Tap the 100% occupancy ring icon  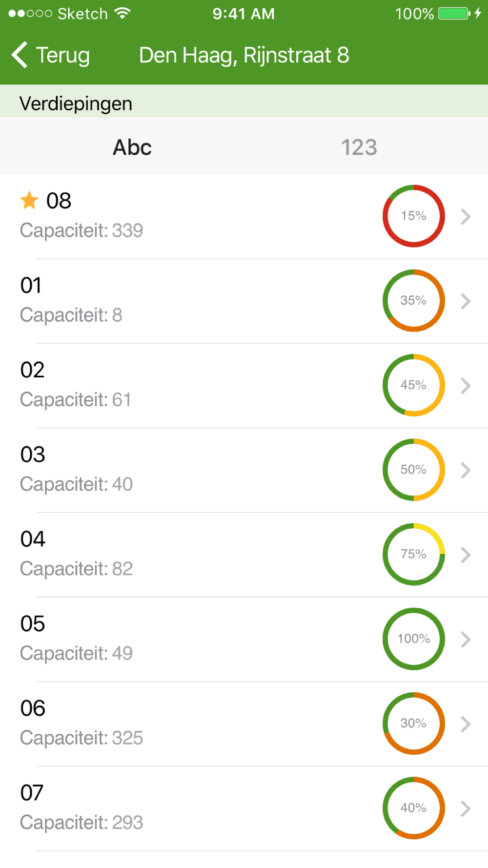tap(413, 639)
